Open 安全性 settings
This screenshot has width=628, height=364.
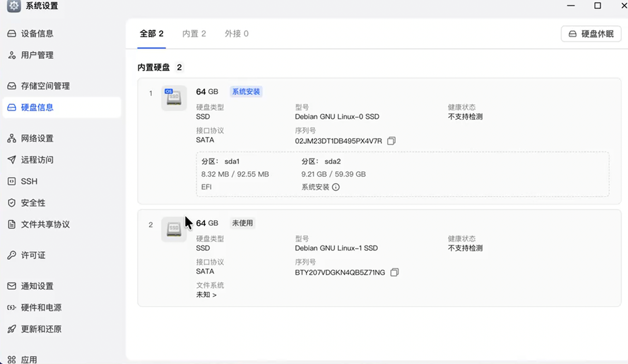(x=33, y=203)
